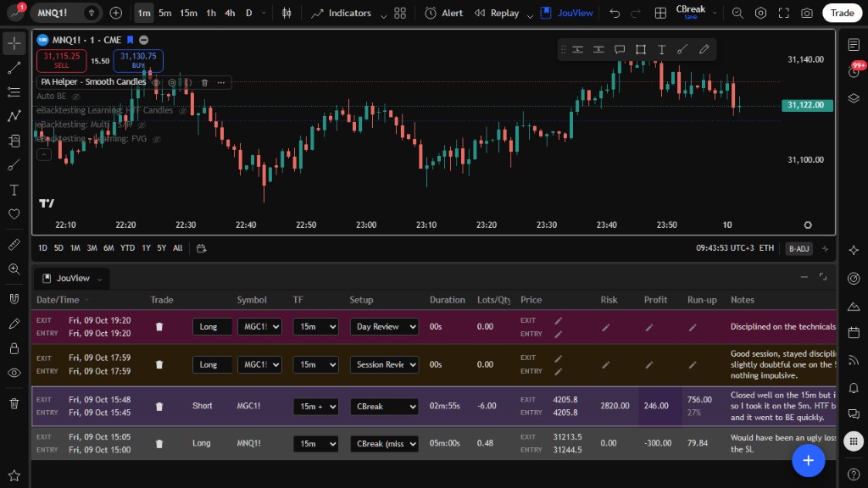868x488 pixels.
Task: Undo the last chart action
Action: [615, 13]
